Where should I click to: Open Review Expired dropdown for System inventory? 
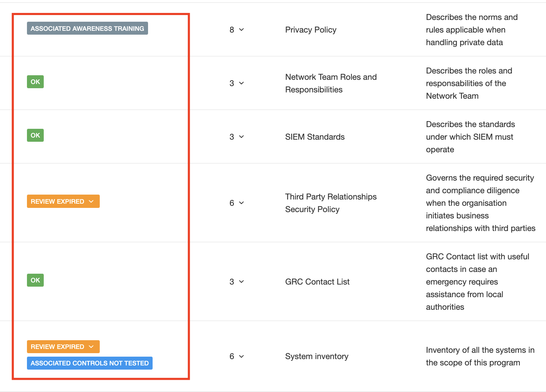63,347
